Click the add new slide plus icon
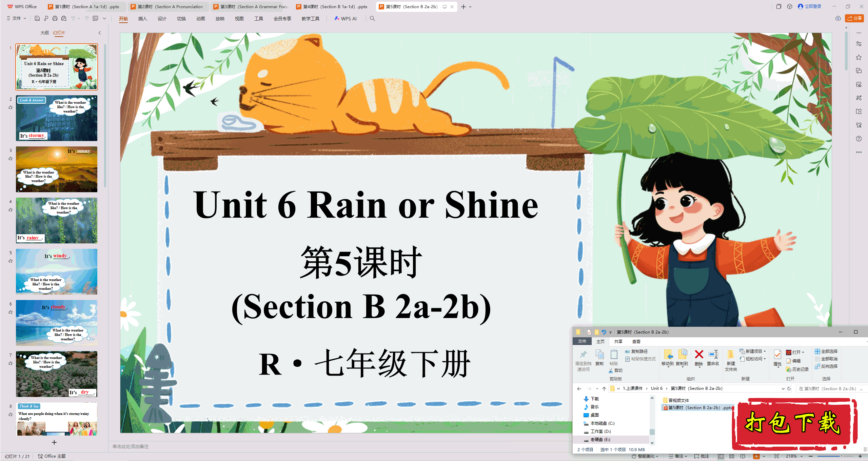The width and height of the screenshot is (868, 461). pos(54,442)
